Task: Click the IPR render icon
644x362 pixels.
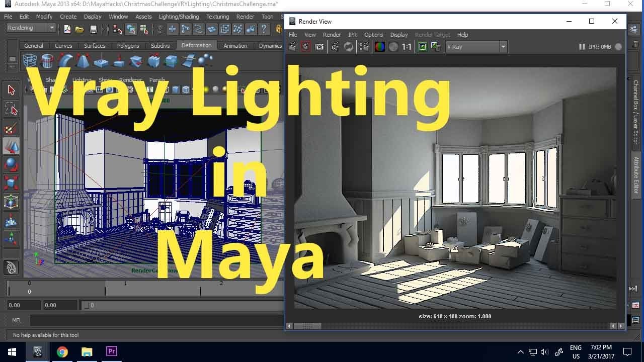Action: click(336, 47)
